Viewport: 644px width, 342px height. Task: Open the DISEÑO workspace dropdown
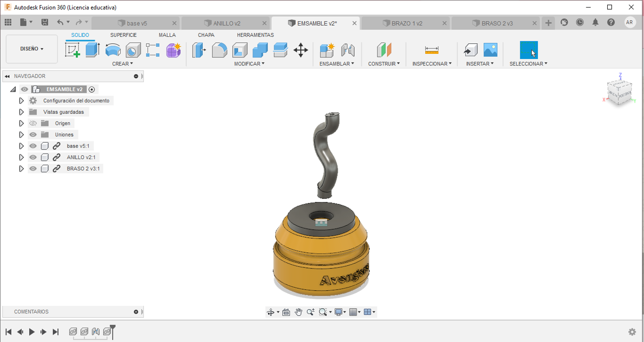pyautogui.click(x=32, y=49)
